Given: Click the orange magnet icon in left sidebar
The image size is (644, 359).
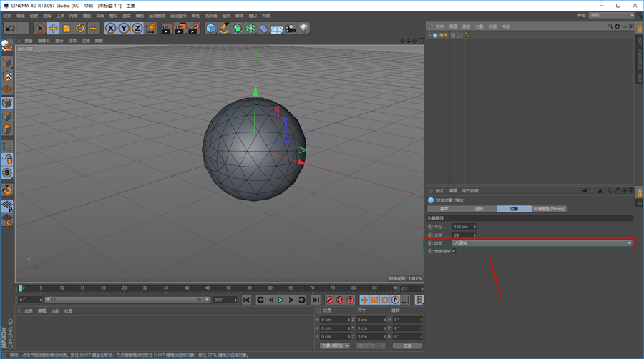Looking at the screenshot, I should click(x=7, y=190).
